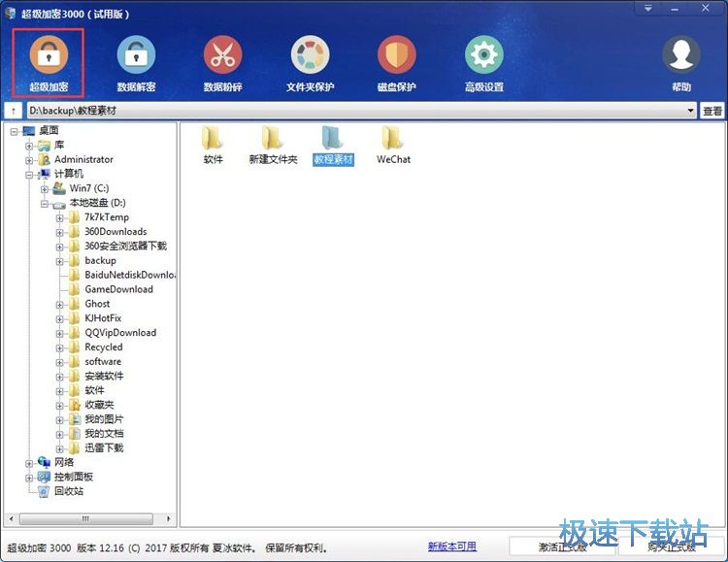The image size is (728, 562).
Task: Open 高级设置 gear settings
Action: pyautogui.click(x=483, y=63)
